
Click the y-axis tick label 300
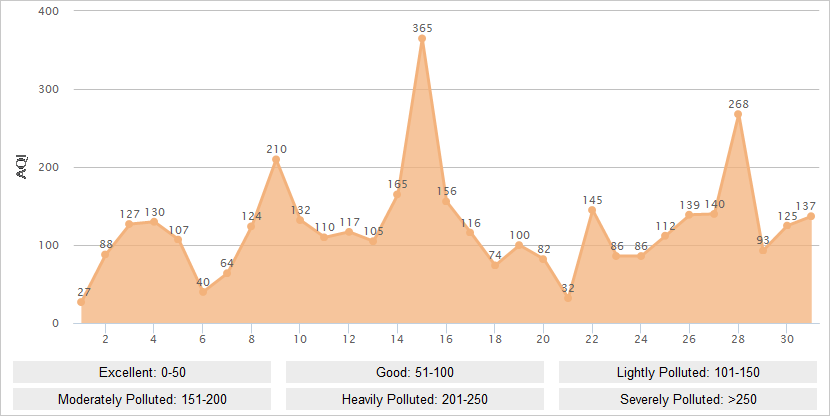point(49,89)
